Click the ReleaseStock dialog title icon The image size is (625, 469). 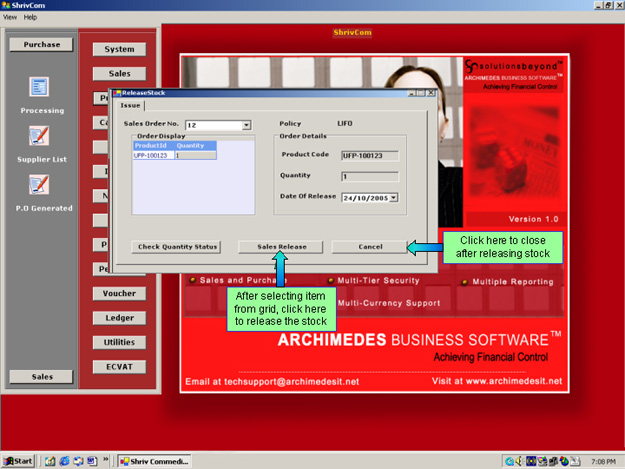point(117,93)
